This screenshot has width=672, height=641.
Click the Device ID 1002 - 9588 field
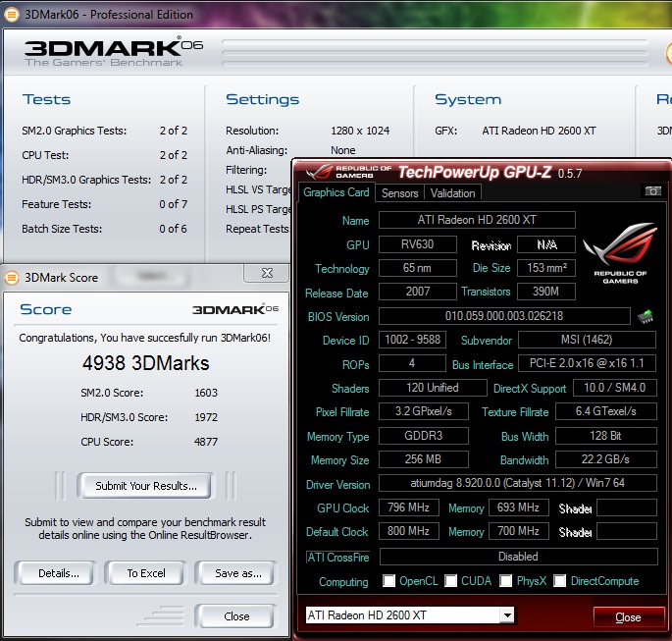pyautogui.click(x=412, y=340)
